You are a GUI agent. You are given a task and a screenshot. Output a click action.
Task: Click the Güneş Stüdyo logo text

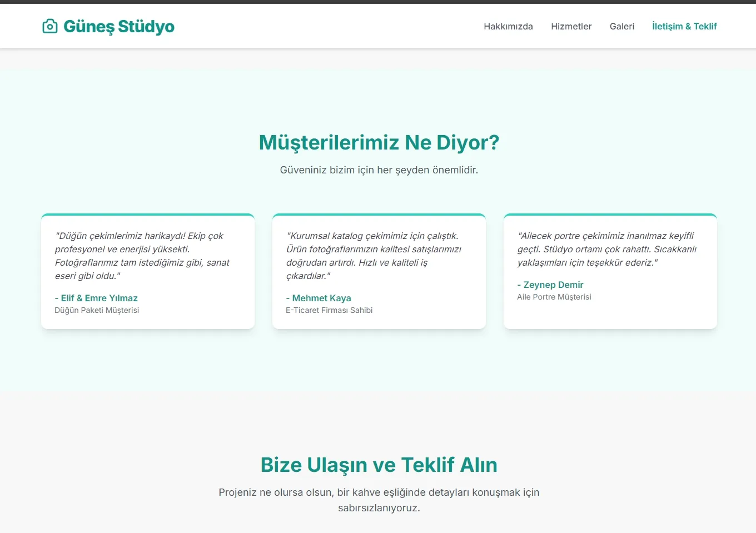119,26
